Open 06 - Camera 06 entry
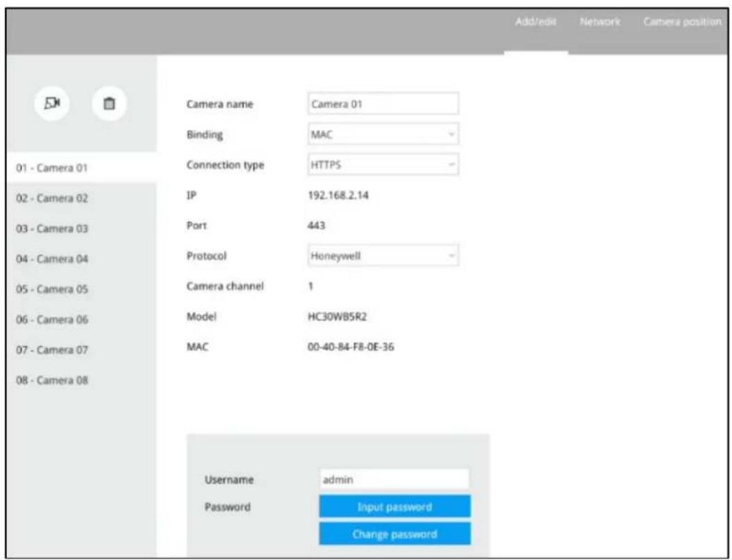Image resolution: width=732 pixels, height=560 pixels. pyautogui.click(x=81, y=320)
